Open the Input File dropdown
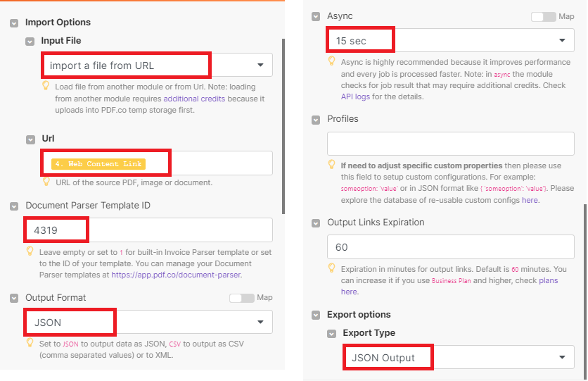The height and width of the screenshot is (381, 588). pos(157,65)
